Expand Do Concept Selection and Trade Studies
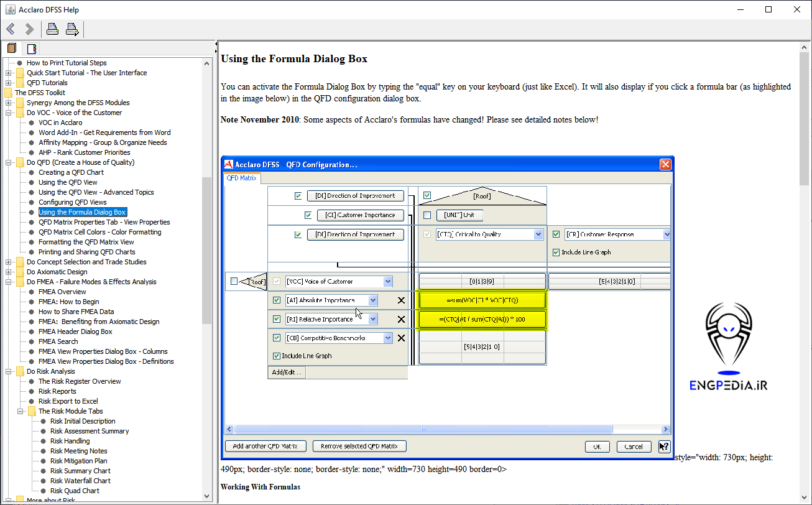Screen dimensions: 812x505 [8, 262]
